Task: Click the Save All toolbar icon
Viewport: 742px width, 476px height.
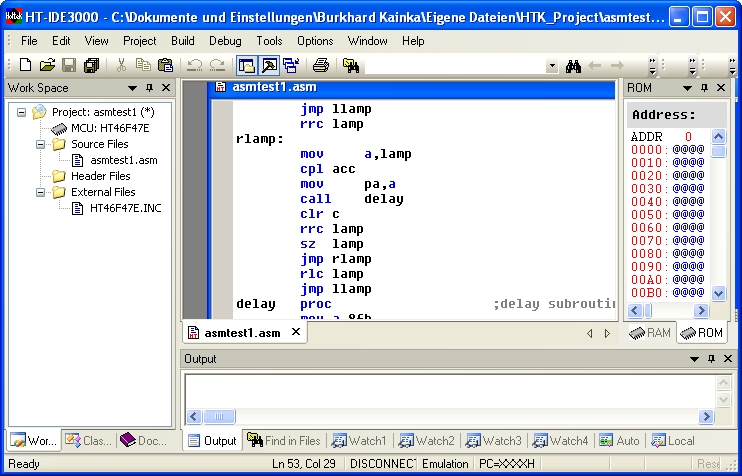Action: coord(91,66)
